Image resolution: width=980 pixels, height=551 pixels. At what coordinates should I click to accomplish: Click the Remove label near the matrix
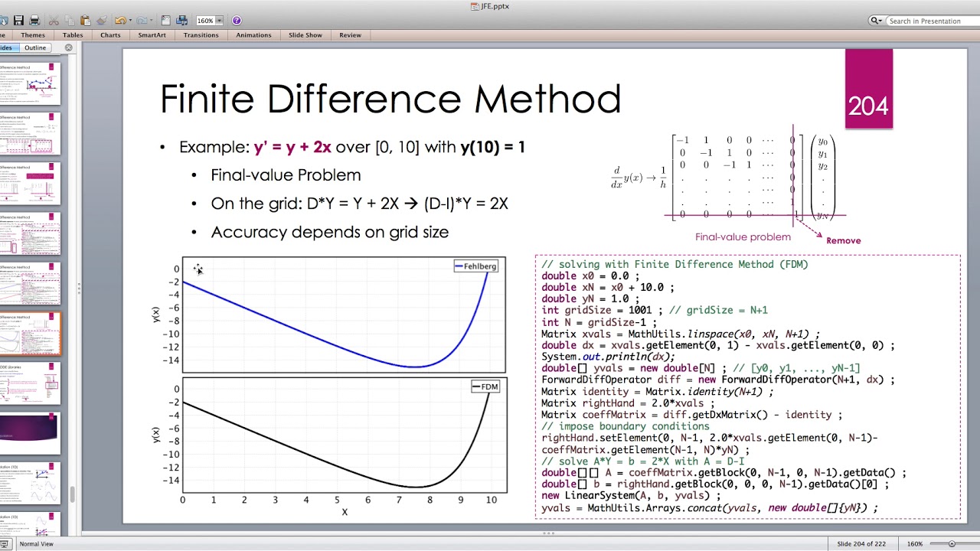click(x=844, y=240)
